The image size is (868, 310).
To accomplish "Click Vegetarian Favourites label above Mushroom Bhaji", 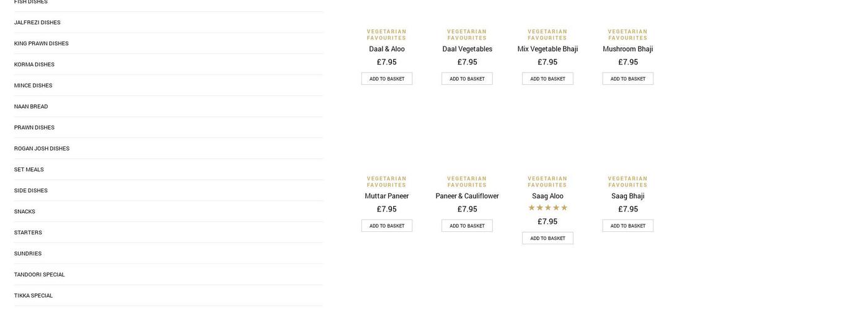I will [628, 35].
